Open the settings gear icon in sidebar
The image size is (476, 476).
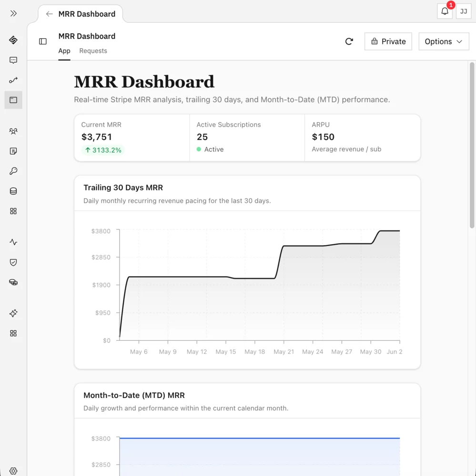[13, 471]
